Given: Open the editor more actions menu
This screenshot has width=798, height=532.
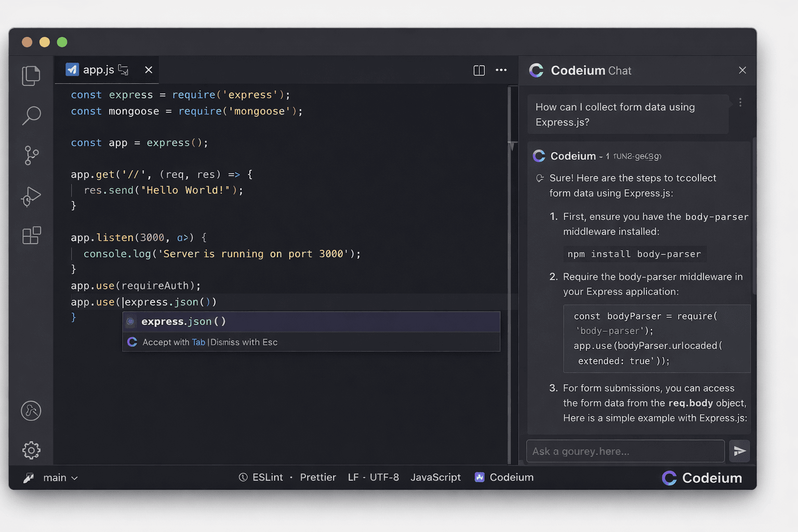Looking at the screenshot, I should click(501, 70).
